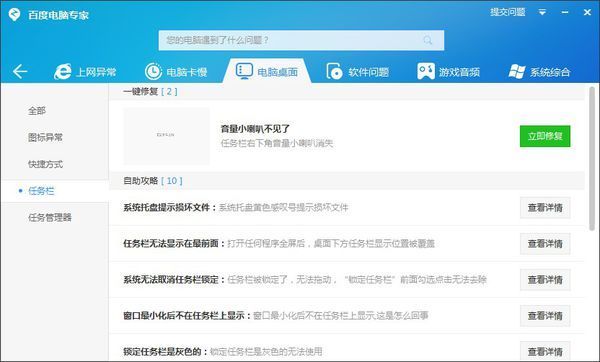Image resolution: width=600 pixels, height=362 pixels.
Task: Click the description 任务栏右下角音量小喇叭消失
Action: [277, 143]
